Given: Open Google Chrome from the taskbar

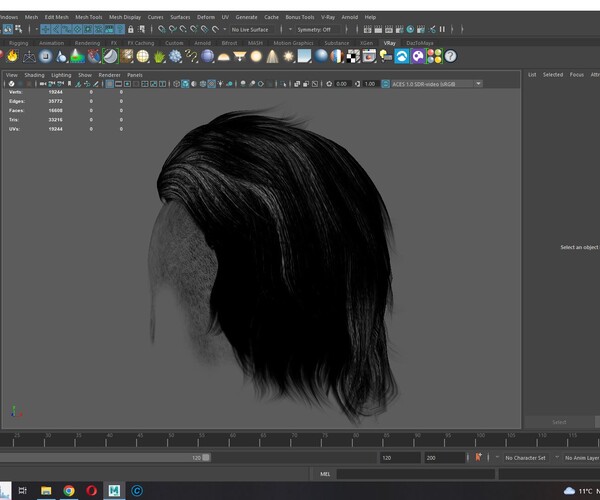Looking at the screenshot, I should pos(69,490).
